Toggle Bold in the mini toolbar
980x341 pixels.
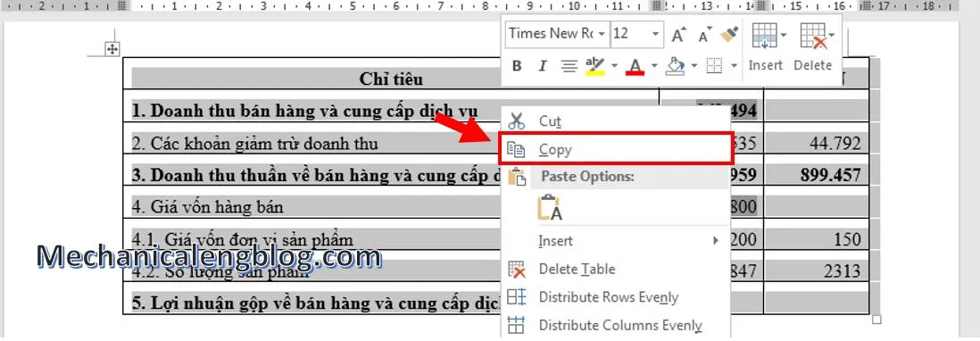click(x=516, y=65)
